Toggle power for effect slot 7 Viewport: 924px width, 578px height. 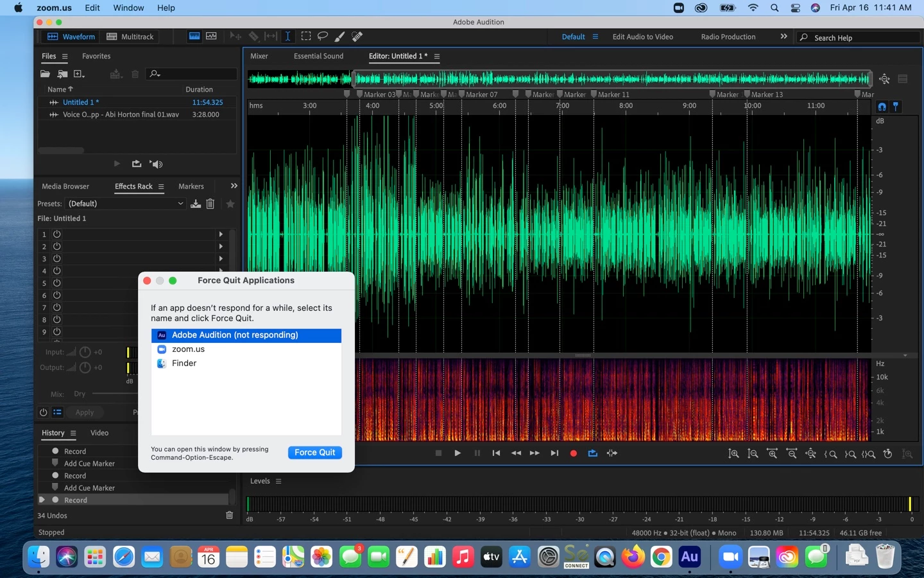(x=56, y=308)
